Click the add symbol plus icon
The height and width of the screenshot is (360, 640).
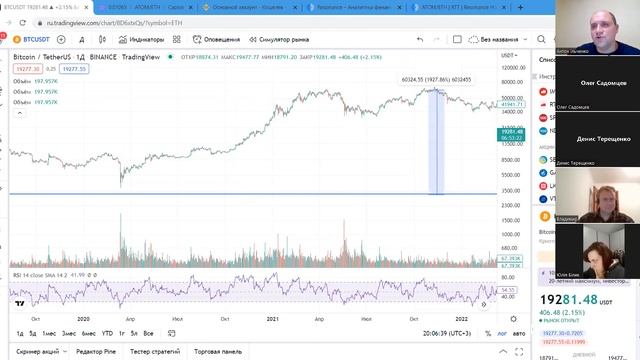click(61, 40)
